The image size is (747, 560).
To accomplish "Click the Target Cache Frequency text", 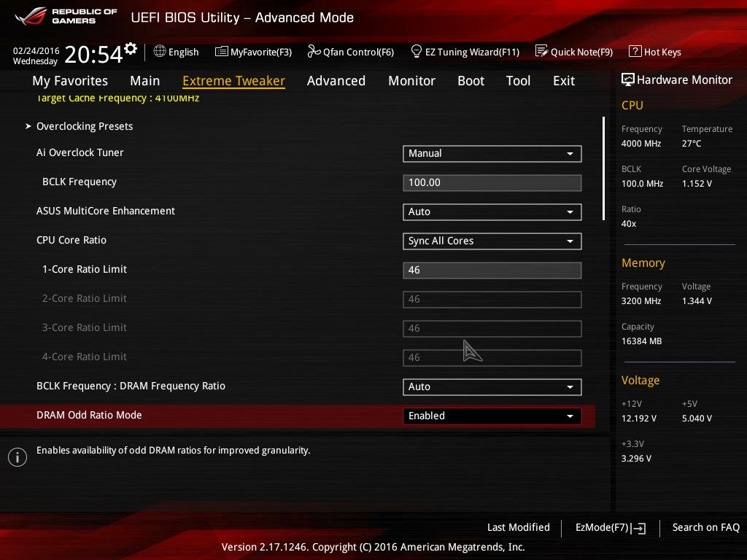I will point(117,98).
